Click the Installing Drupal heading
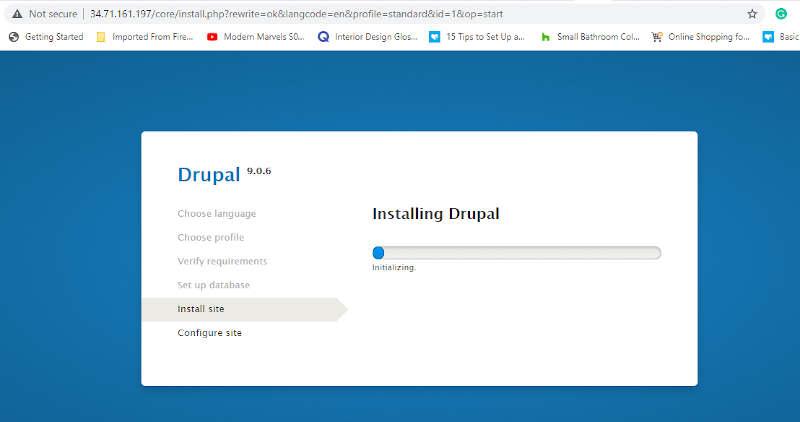 click(x=436, y=214)
